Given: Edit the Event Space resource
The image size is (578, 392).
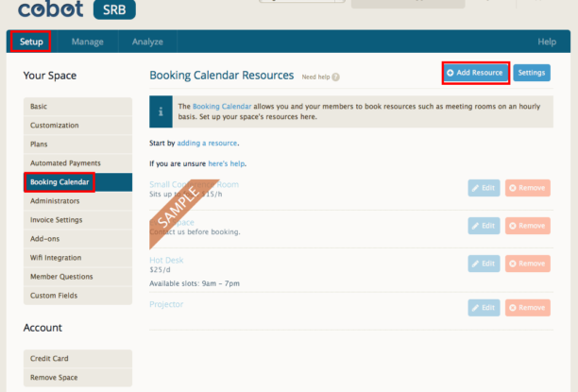Looking at the screenshot, I should [x=484, y=226].
